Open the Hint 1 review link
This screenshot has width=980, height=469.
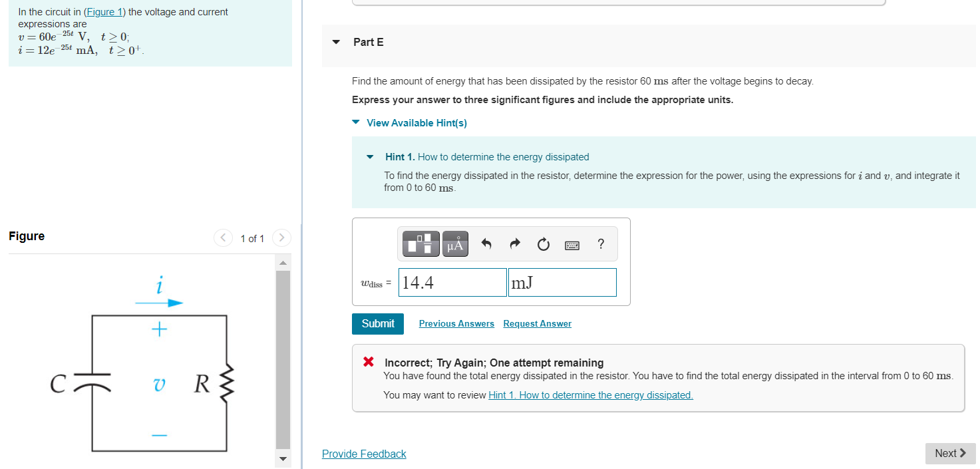591,395
